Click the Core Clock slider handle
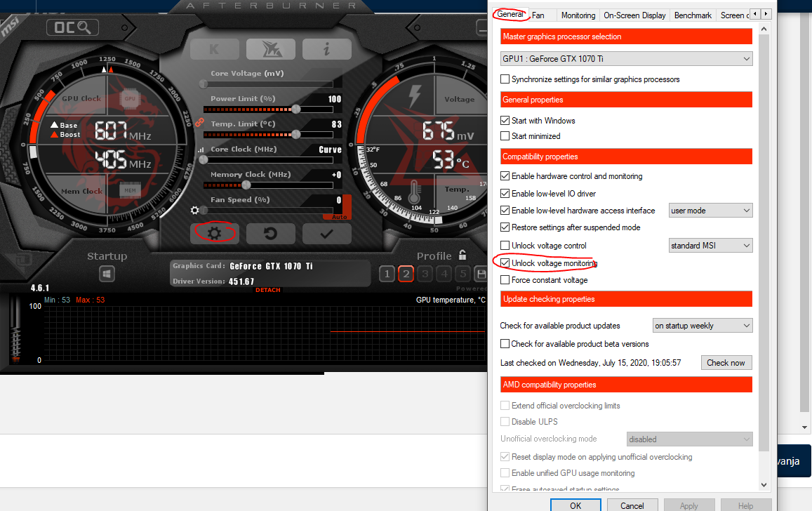Image resolution: width=812 pixels, height=511 pixels. tap(204, 160)
